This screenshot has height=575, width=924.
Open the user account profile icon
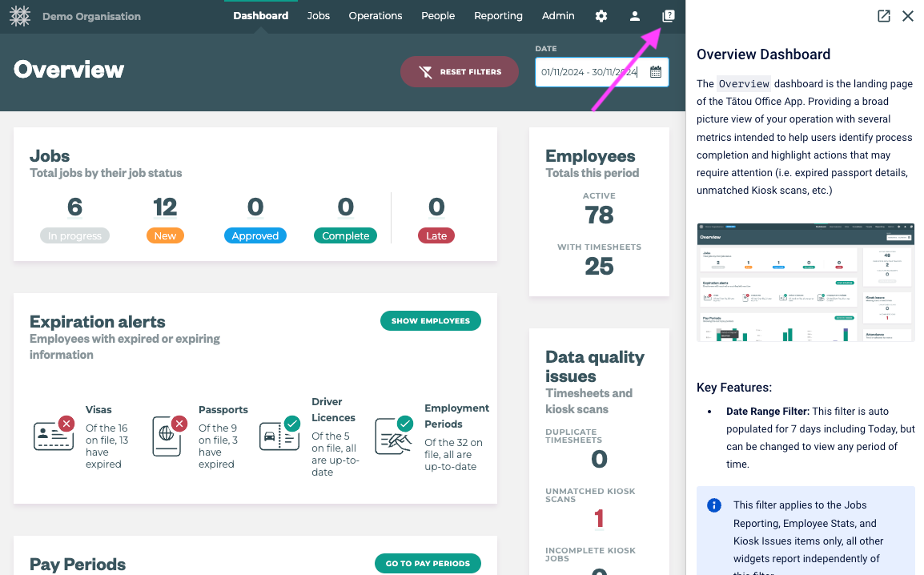[635, 16]
